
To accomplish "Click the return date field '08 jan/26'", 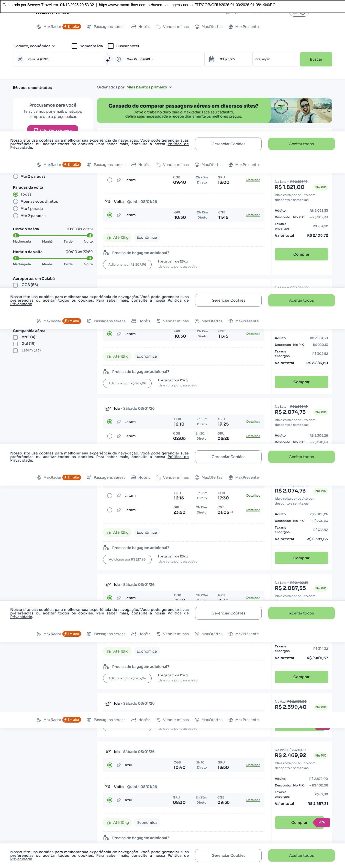I will pos(275,59).
